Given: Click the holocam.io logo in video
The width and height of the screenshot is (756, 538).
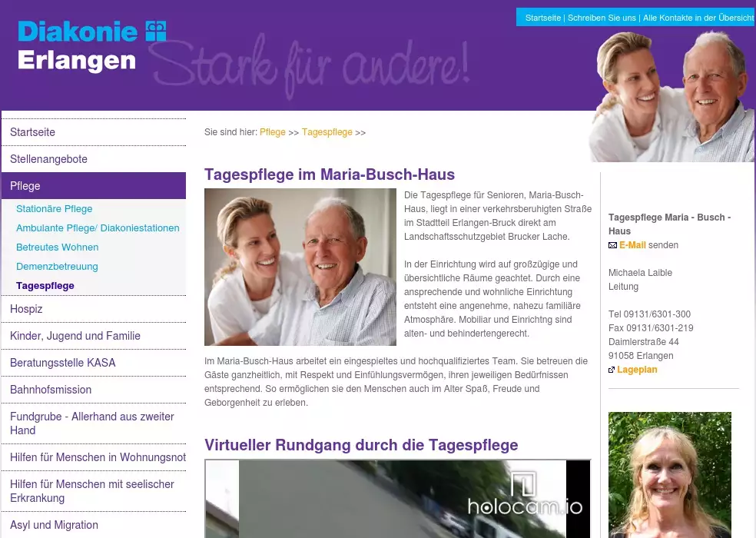Looking at the screenshot, I should pyautogui.click(x=525, y=493).
